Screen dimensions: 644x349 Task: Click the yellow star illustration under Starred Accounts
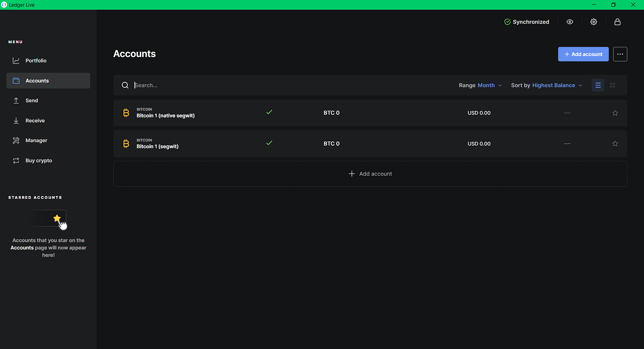(x=57, y=218)
